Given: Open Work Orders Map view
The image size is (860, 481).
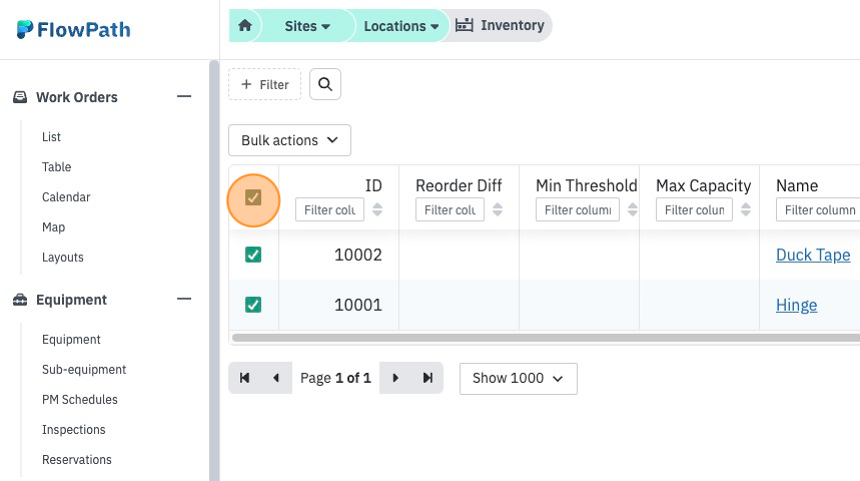Looking at the screenshot, I should click(53, 227).
